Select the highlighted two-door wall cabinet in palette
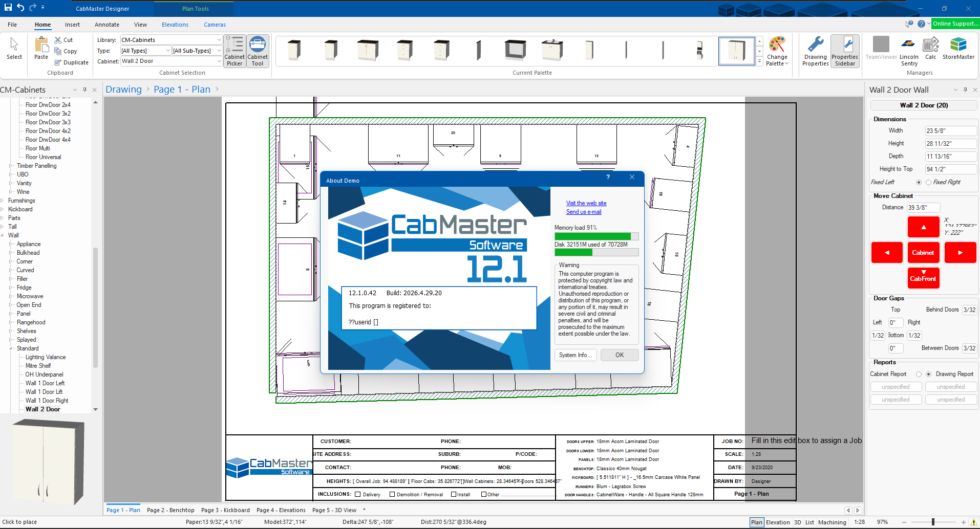Viewport: 980px width, 529px height. [x=736, y=51]
